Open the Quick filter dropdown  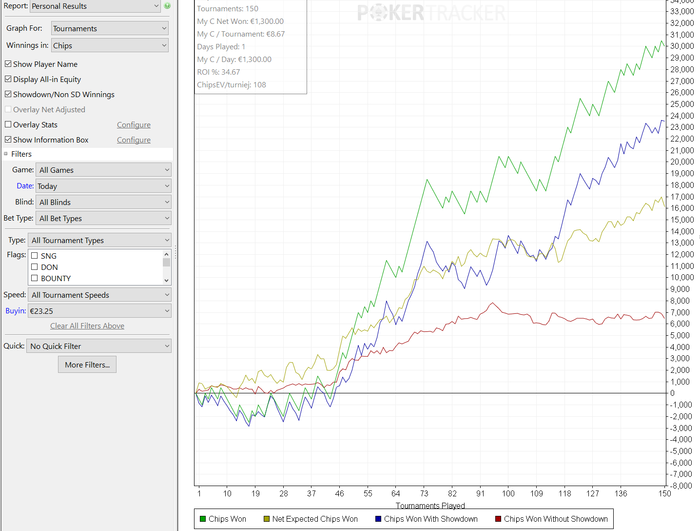tap(99, 346)
